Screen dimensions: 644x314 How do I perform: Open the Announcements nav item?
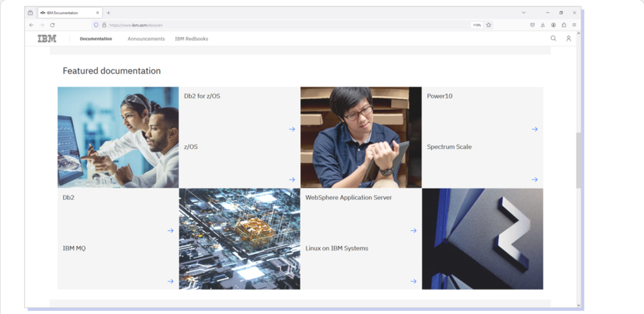146,38
